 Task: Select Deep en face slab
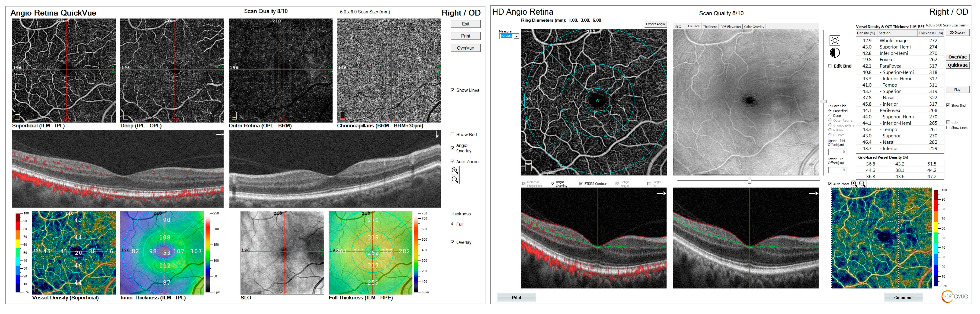click(830, 115)
